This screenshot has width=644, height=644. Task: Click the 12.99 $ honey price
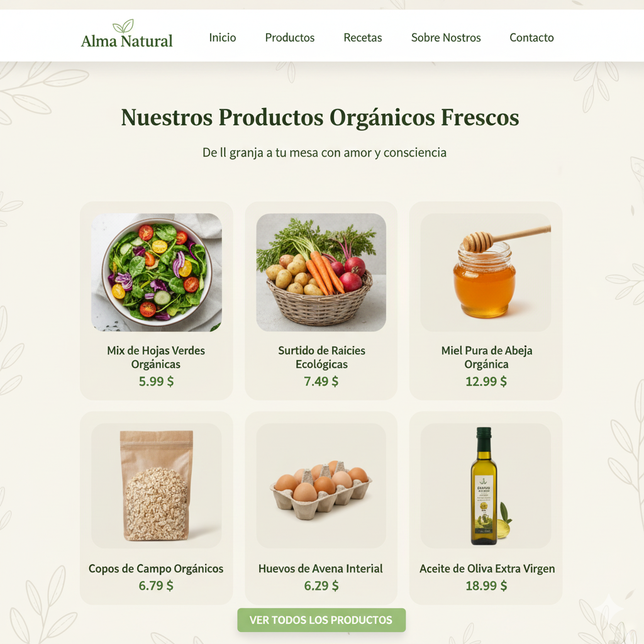pyautogui.click(x=486, y=381)
